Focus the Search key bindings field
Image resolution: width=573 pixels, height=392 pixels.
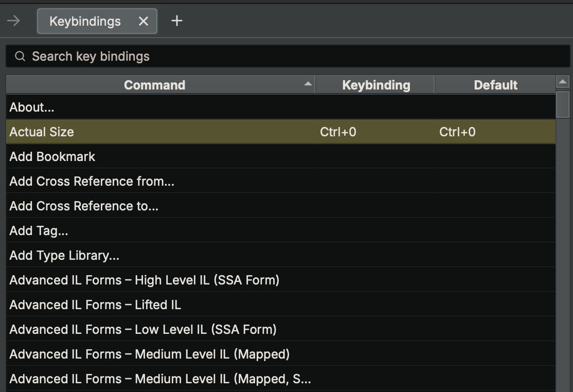[288, 56]
